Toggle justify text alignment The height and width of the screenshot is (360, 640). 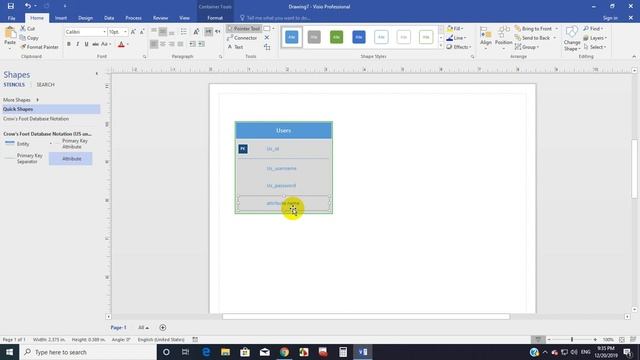tap(180, 44)
